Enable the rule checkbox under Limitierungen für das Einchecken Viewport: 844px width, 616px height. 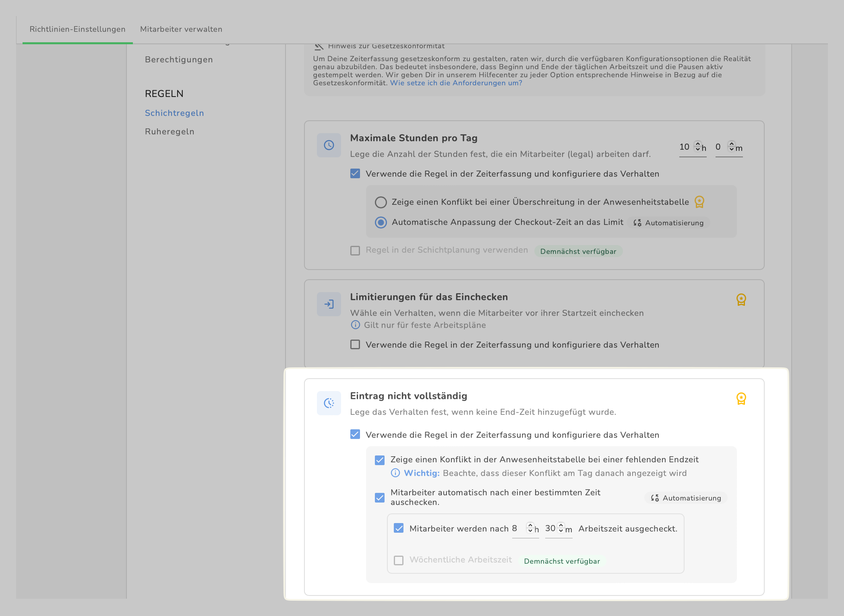pos(355,344)
